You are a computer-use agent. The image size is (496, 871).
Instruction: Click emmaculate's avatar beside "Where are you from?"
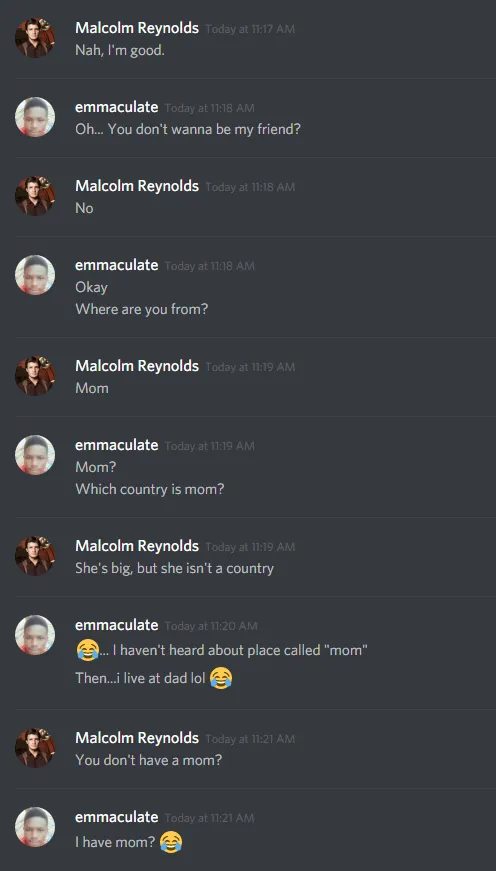point(34,274)
